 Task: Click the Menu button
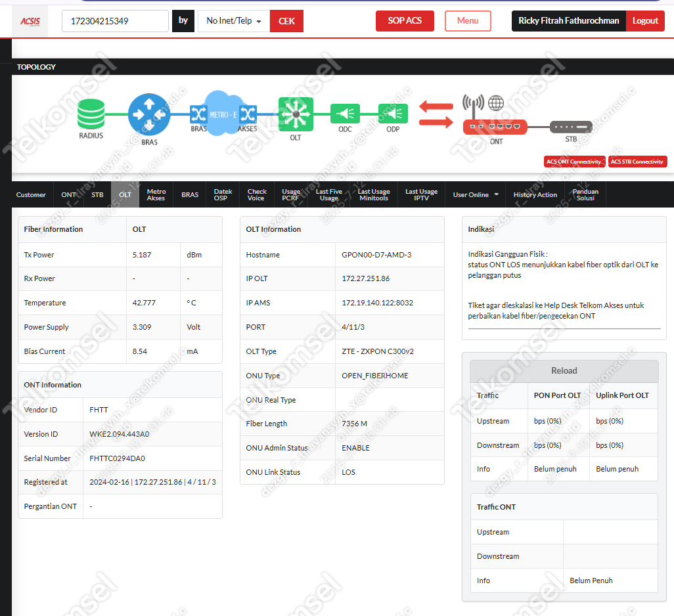pyautogui.click(x=468, y=20)
